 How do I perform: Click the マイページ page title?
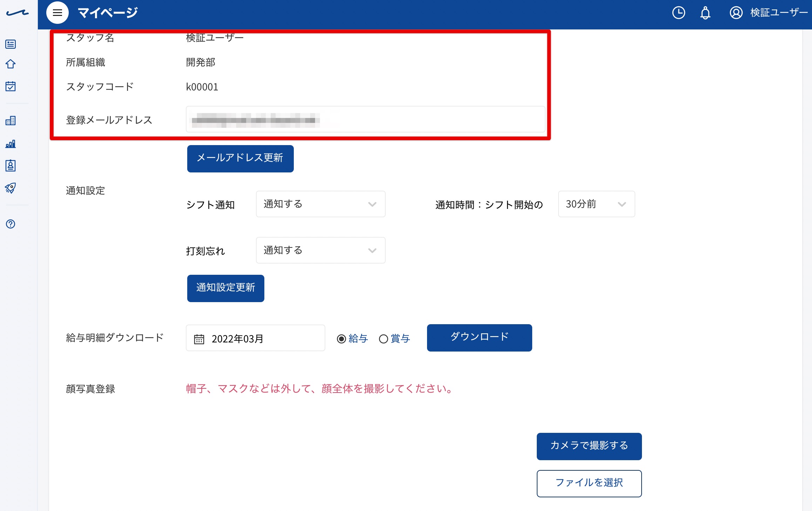[x=108, y=13]
